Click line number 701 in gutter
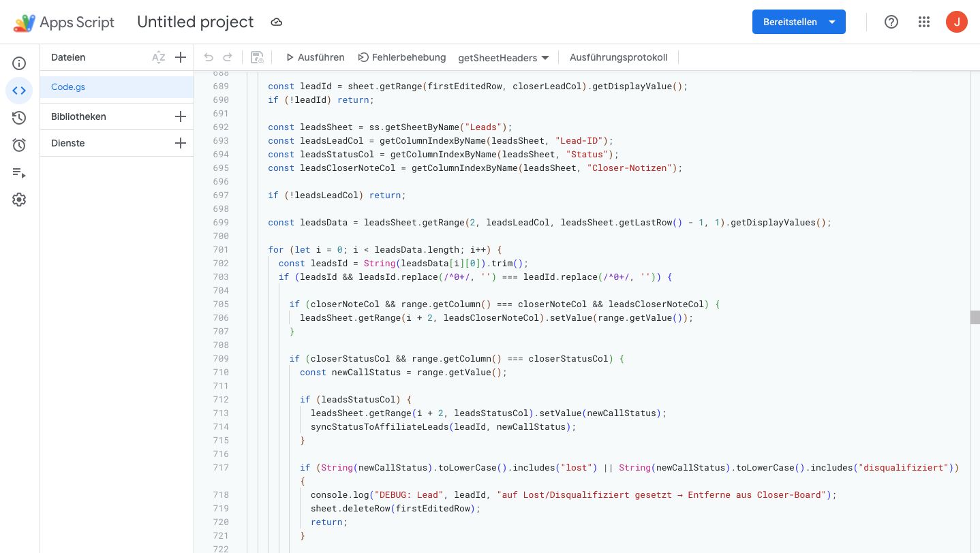 point(221,250)
